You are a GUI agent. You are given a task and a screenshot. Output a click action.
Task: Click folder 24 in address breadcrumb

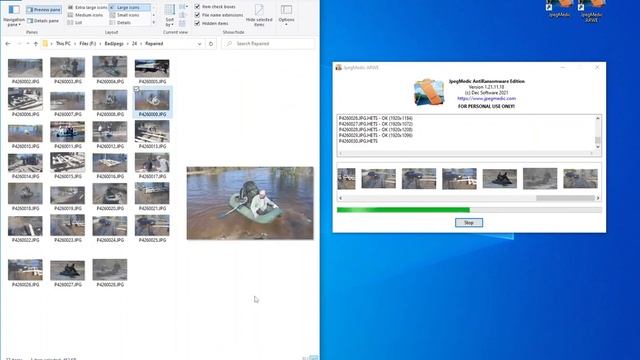(x=134, y=44)
